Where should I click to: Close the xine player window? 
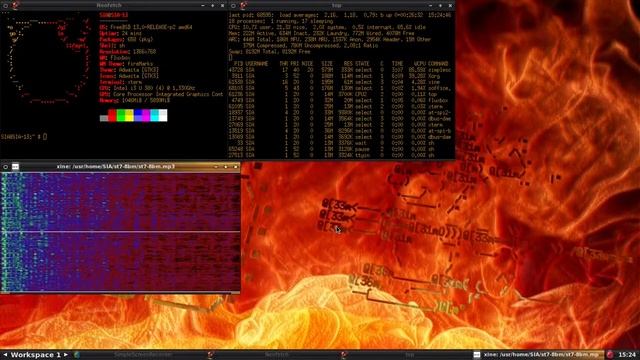[236, 167]
